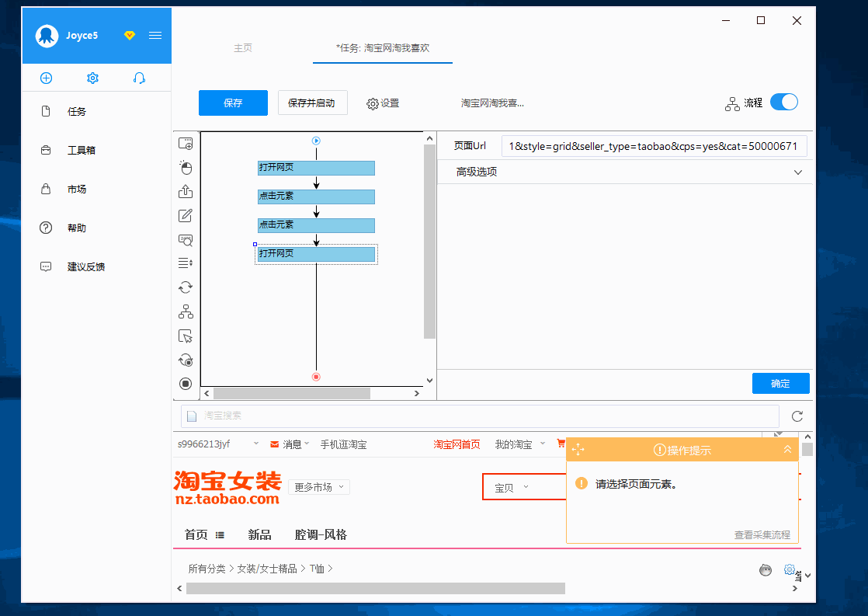Open the 更多市场 dropdown
The width and height of the screenshot is (868, 616).
click(319, 487)
